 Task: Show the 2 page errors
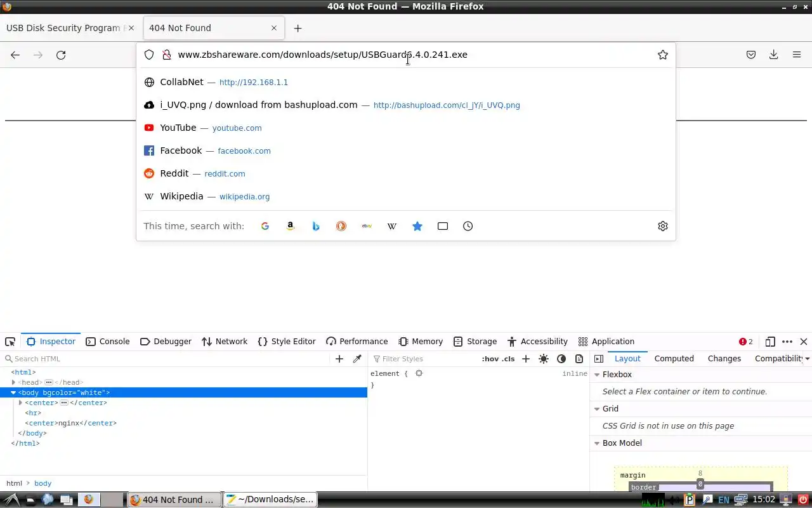pos(746,342)
